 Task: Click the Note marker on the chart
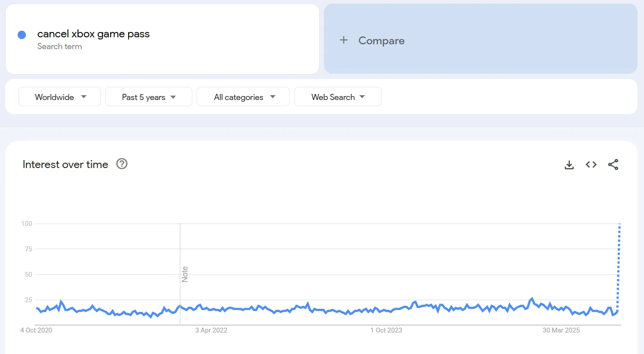pos(185,274)
